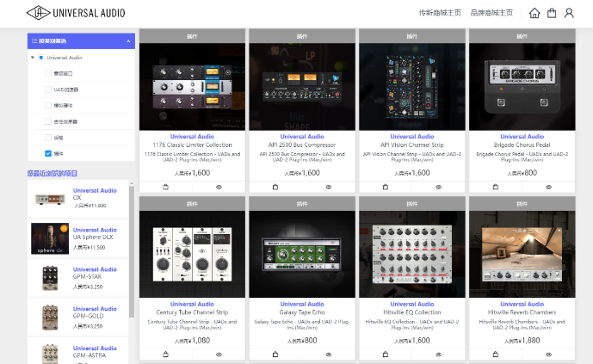
Task: Add 1176 Classic Limiter Collection to cart
Action: point(165,187)
